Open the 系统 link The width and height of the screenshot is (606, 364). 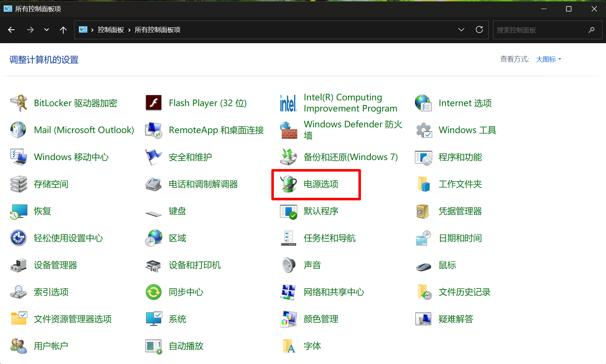pos(177,319)
